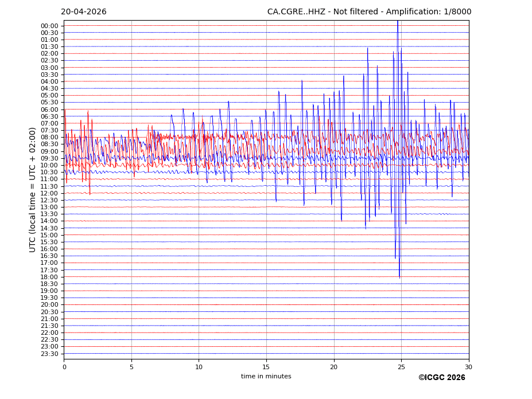Viewport: 532px width, 399px height.
Task: Click the 15 minute x-axis tick
Action: 266,367
